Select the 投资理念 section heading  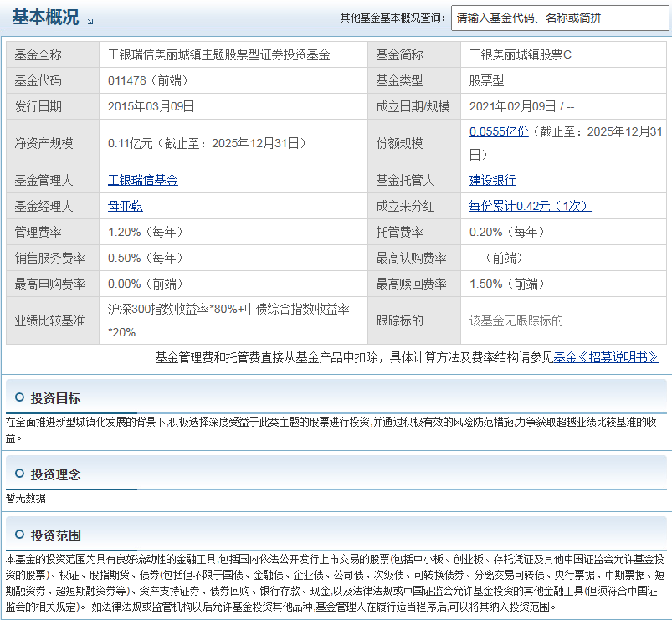point(55,474)
